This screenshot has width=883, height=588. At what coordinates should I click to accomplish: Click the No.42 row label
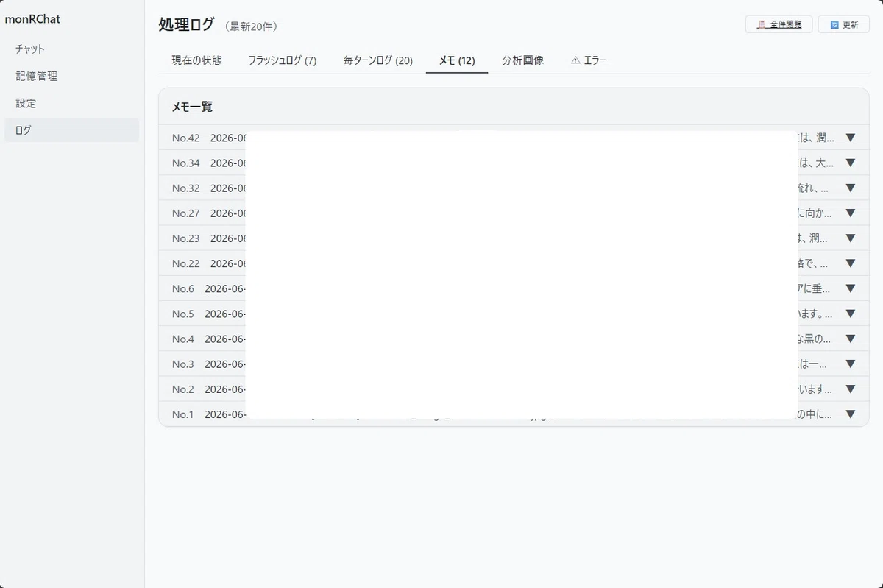click(186, 138)
